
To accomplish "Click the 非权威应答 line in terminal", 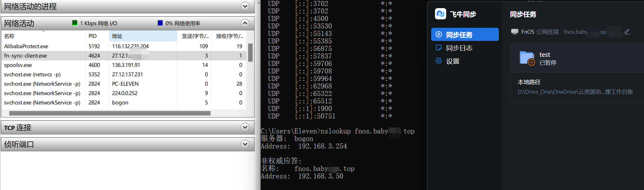I will pos(281,161).
